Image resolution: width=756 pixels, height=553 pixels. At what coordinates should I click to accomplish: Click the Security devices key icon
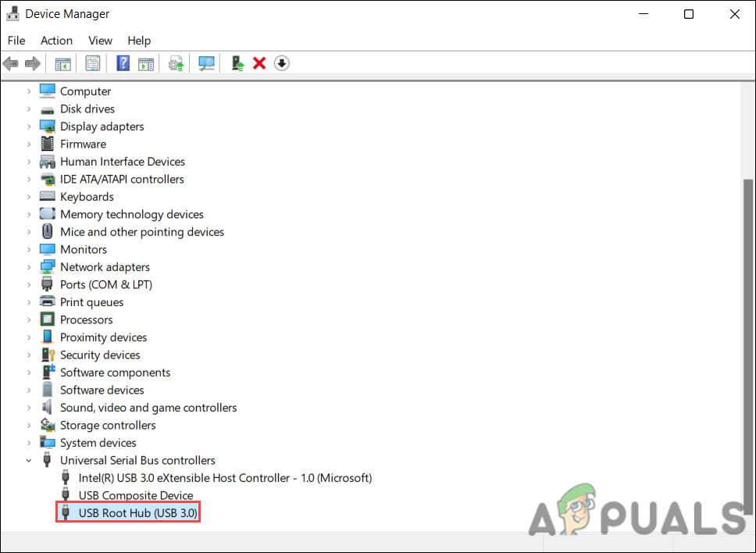(48, 355)
